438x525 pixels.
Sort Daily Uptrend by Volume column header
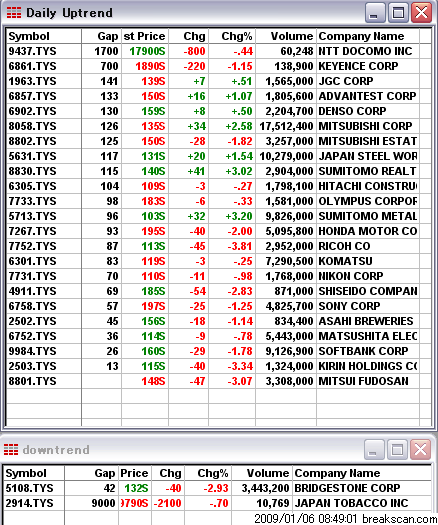pyautogui.click(x=286, y=36)
